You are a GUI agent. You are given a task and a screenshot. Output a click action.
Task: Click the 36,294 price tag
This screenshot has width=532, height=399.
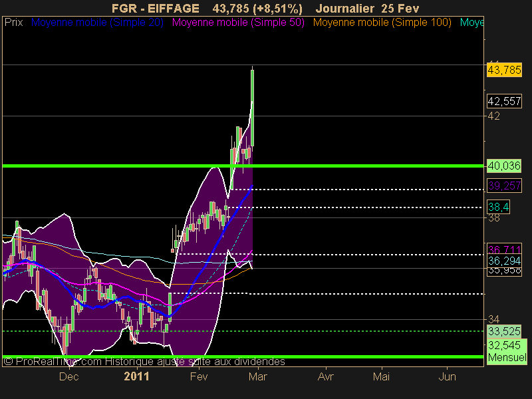(504, 261)
